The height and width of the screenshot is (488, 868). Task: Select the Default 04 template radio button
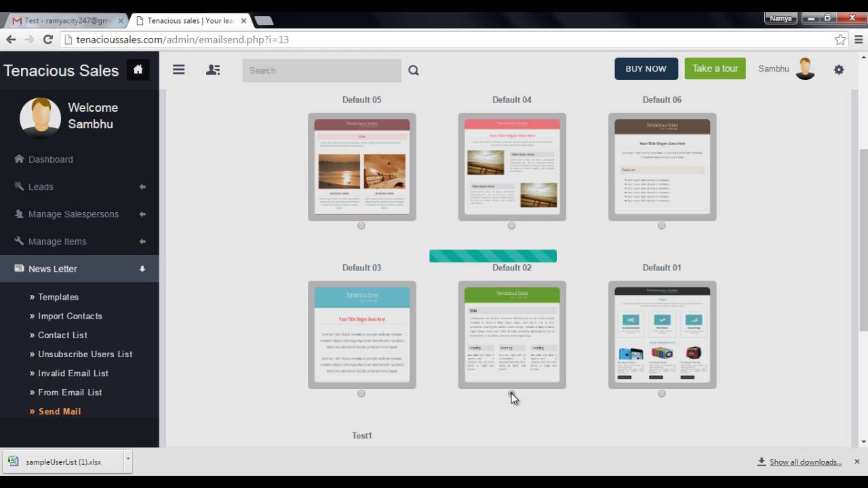point(511,226)
